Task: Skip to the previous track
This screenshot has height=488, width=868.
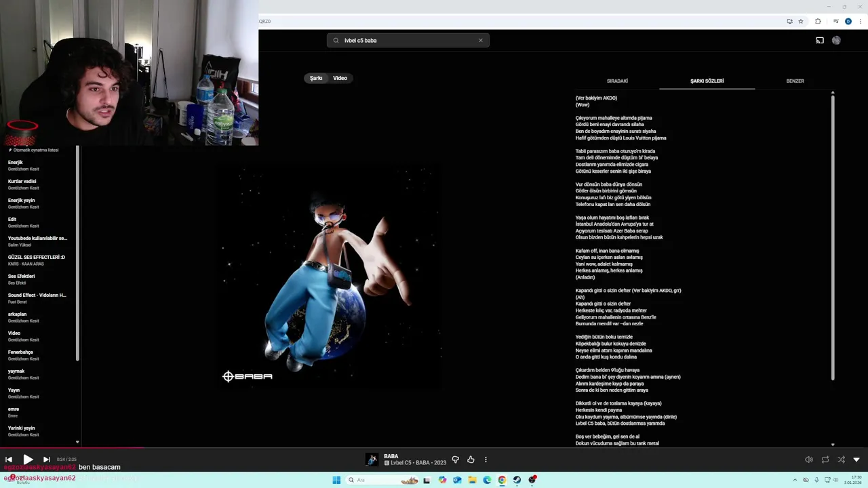Action: click(x=9, y=460)
